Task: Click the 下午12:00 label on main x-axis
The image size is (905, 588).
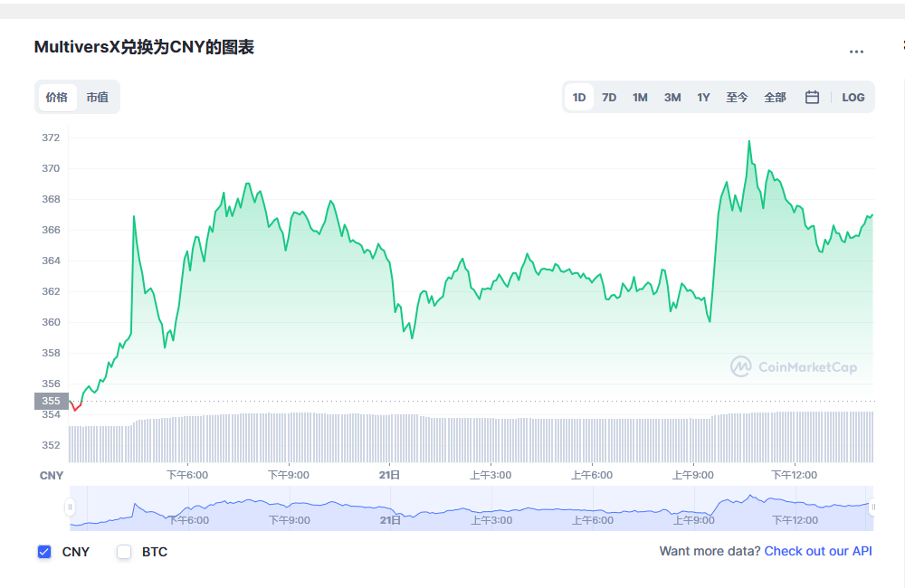Action: click(795, 475)
